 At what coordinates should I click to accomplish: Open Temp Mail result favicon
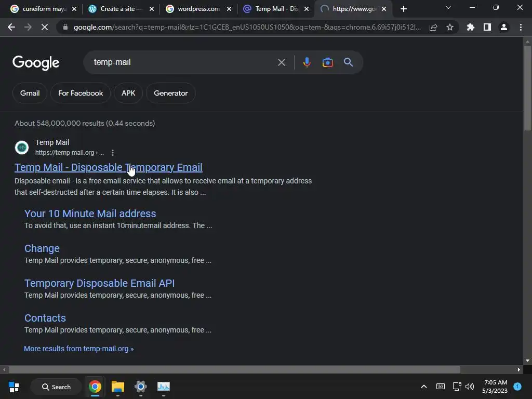pyautogui.click(x=22, y=147)
